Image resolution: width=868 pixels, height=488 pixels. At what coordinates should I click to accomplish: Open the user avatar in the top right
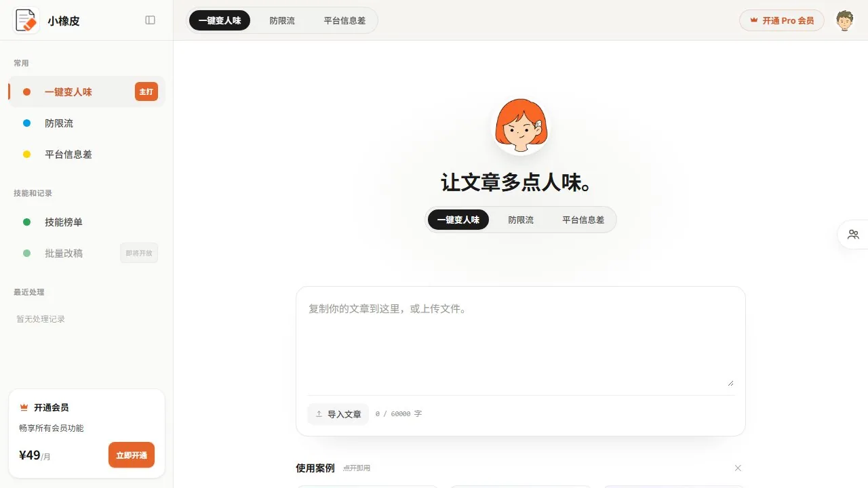pyautogui.click(x=844, y=20)
